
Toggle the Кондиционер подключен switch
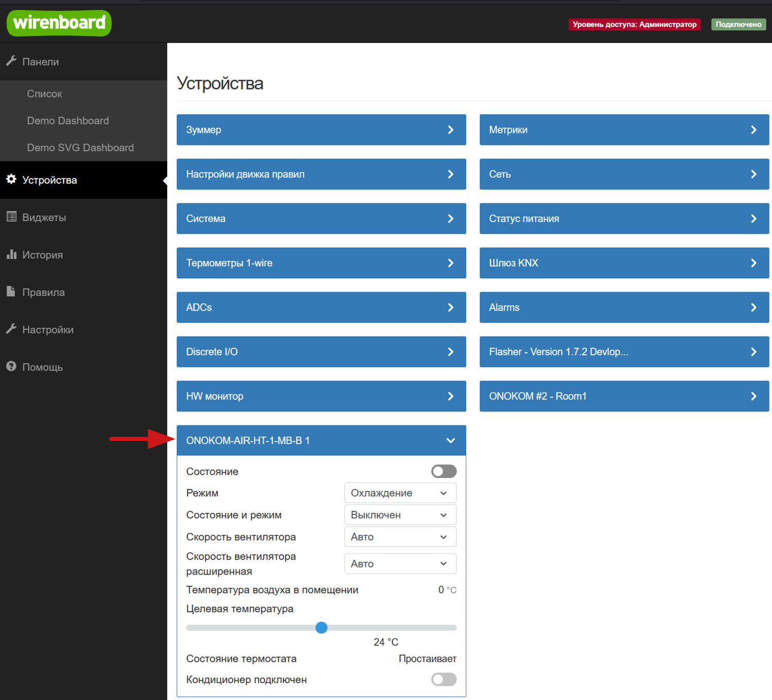pyautogui.click(x=444, y=679)
